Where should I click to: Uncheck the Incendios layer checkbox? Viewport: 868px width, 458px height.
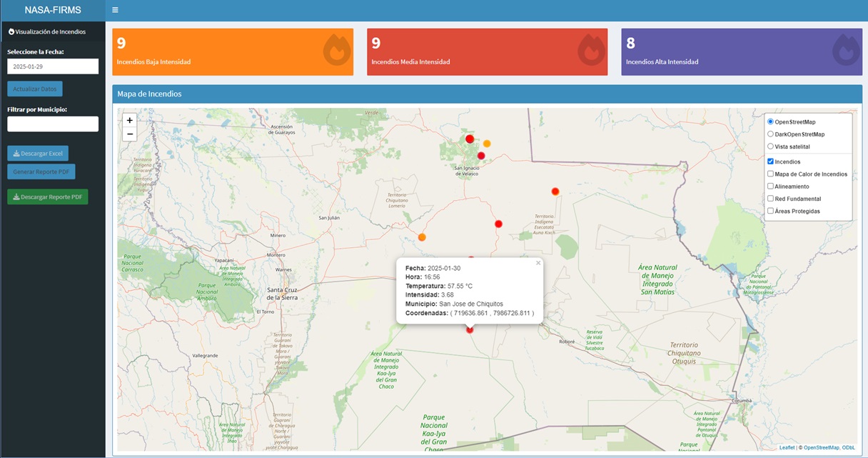pos(771,161)
